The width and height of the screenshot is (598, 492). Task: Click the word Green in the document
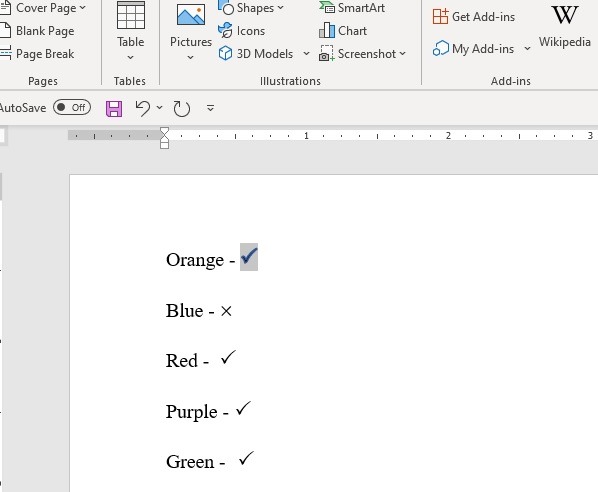point(190,462)
